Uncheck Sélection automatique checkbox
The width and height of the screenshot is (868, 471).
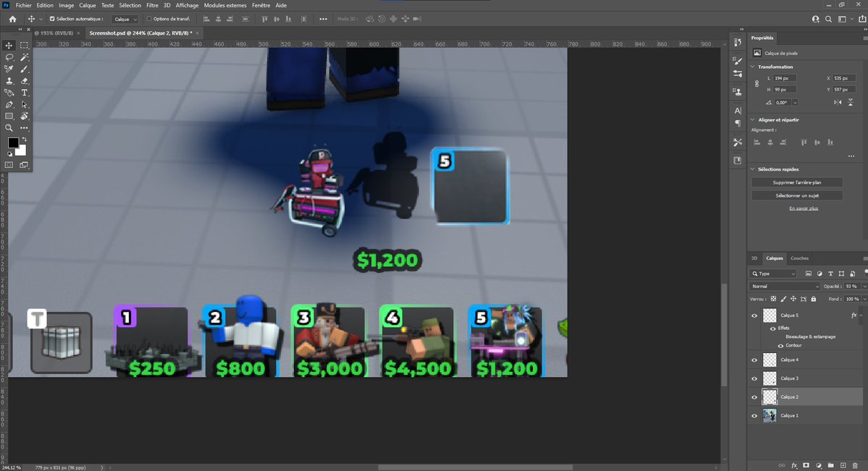[52, 19]
